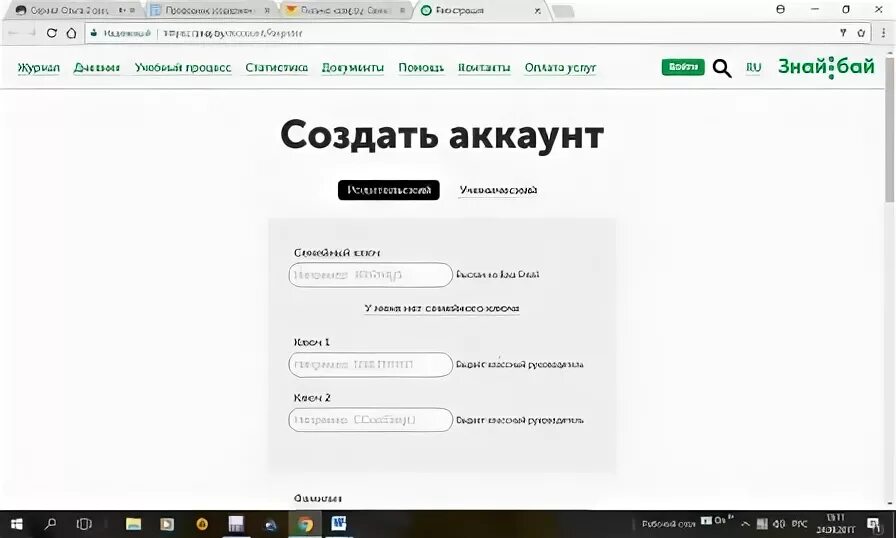The width and height of the screenshot is (896, 538).
Task: Open the Дневник menu item
Action: (97, 67)
